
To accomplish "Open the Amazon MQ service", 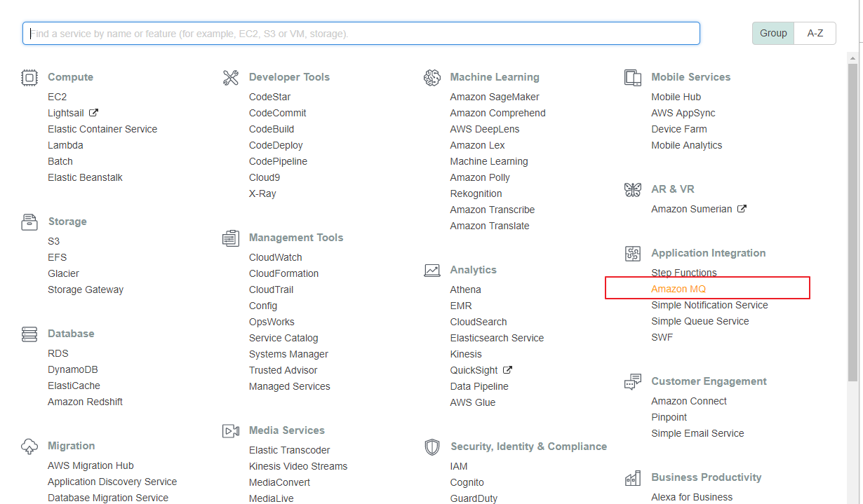I will coord(678,289).
